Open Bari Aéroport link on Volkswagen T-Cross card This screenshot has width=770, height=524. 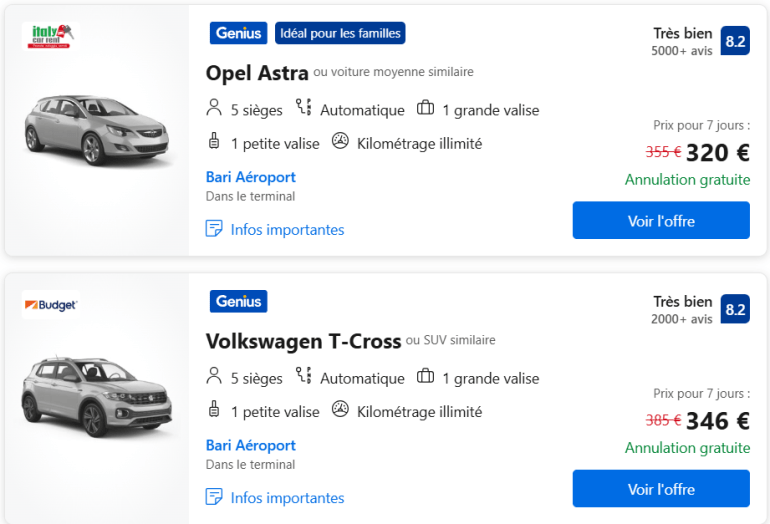click(x=251, y=445)
